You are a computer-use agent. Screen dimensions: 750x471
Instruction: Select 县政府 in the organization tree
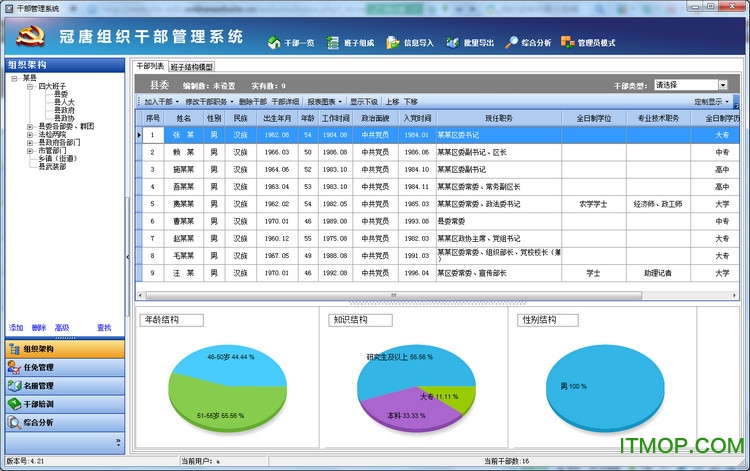[x=64, y=110]
